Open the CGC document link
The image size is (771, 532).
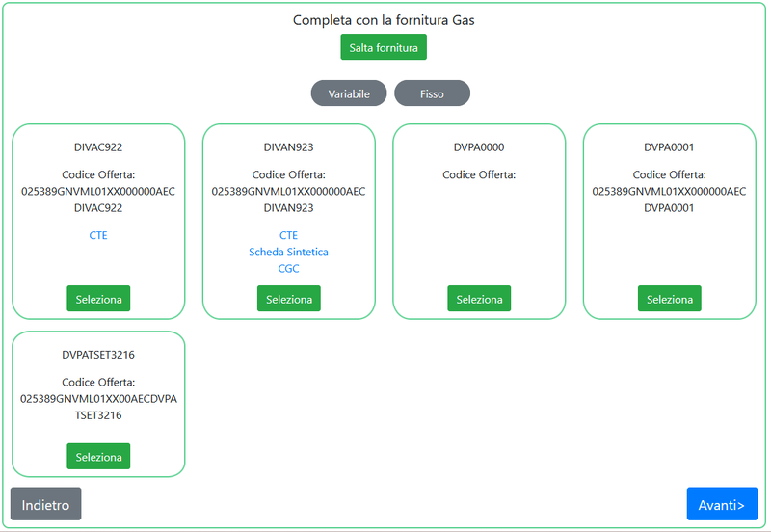[288, 269]
